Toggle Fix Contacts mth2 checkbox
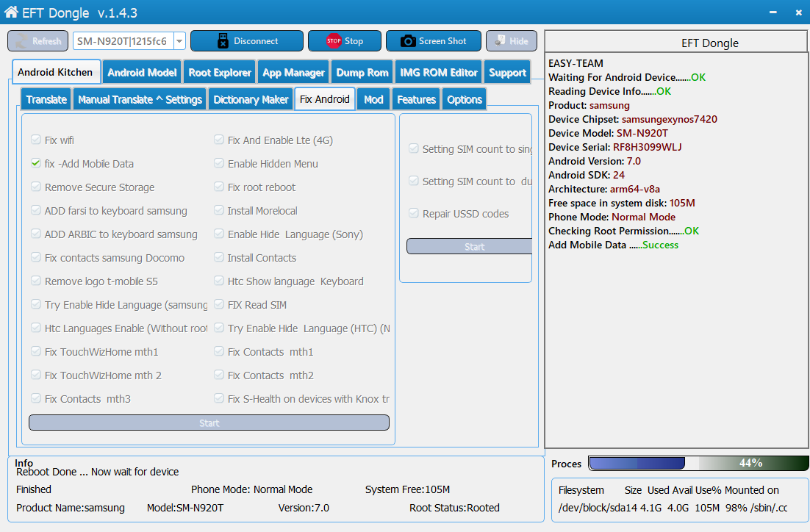The height and width of the screenshot is (532, 810). coord(218,375)
